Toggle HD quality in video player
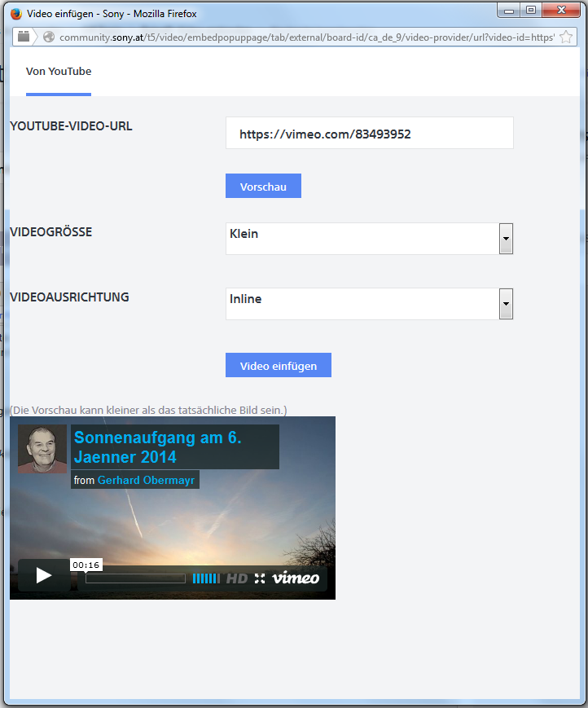This screenshot has width=588, height=708. (x=236, y=578)
